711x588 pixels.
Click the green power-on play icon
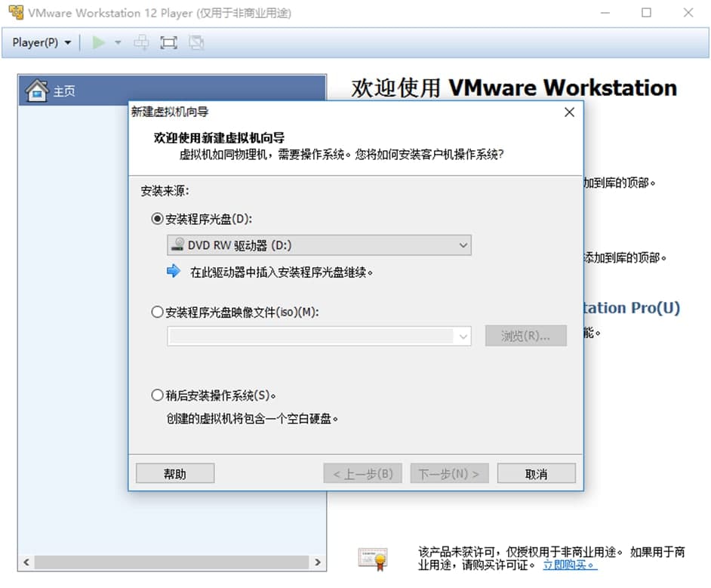[x=98, y=42]
